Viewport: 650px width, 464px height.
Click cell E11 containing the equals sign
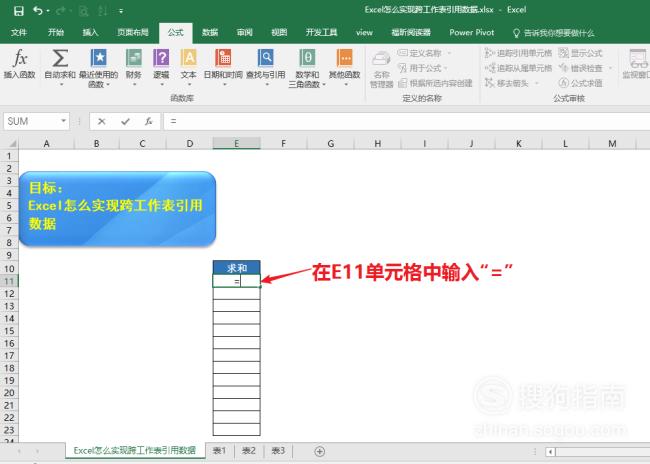click(236, 281)
